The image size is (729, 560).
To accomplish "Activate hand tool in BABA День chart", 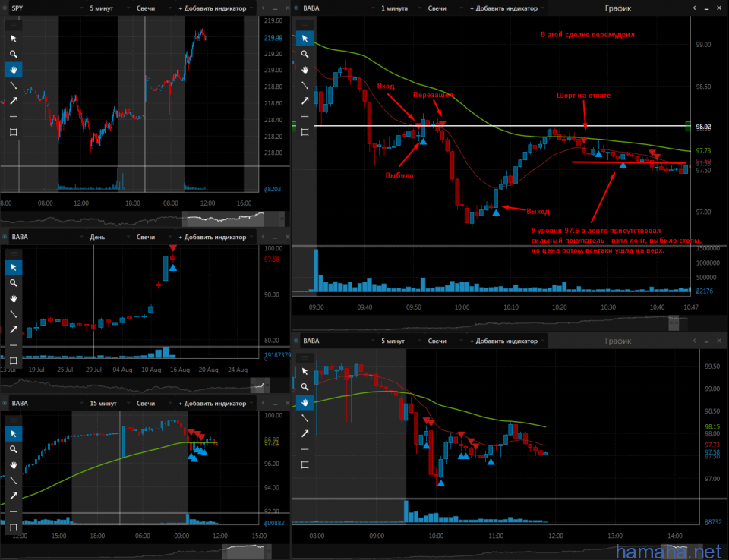I will tap(14, 298).
